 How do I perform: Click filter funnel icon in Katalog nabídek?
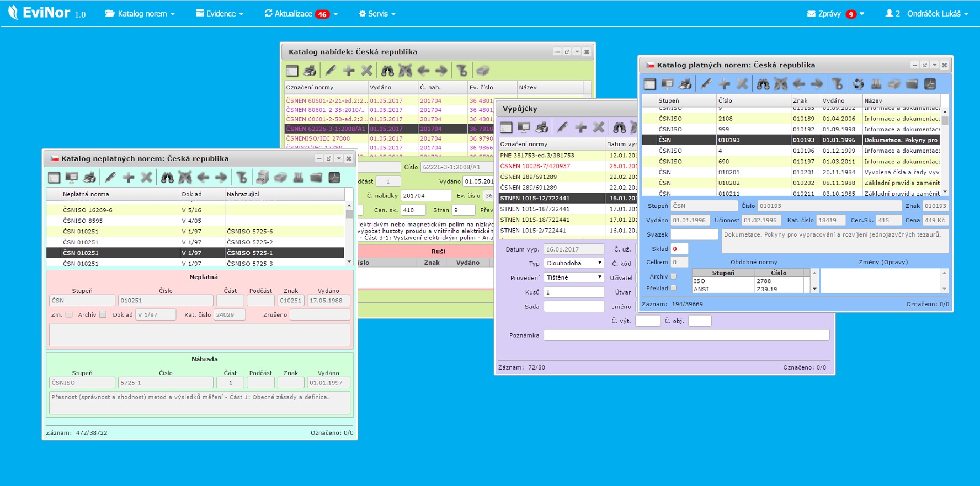(462, 71)
